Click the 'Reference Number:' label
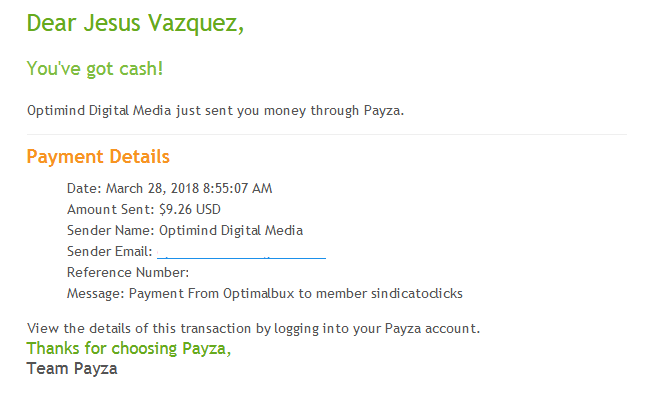The image size is (652, 393). tap(128, 272)
